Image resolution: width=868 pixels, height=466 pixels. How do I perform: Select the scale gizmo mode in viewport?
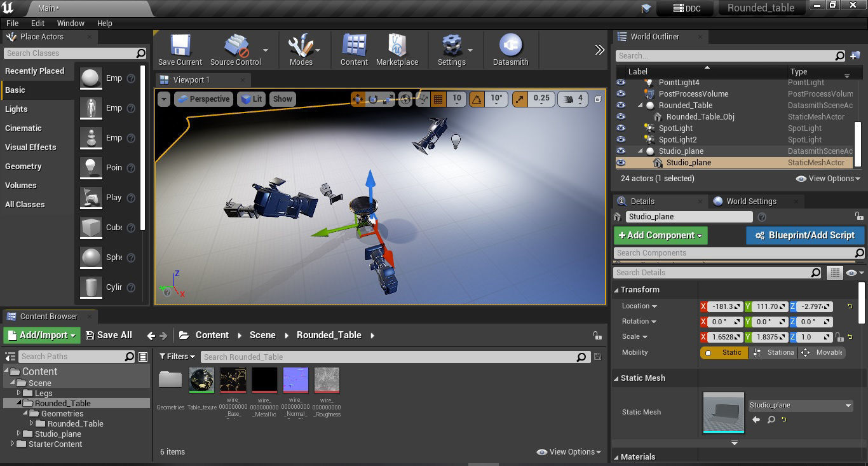[x=388, y=99]
